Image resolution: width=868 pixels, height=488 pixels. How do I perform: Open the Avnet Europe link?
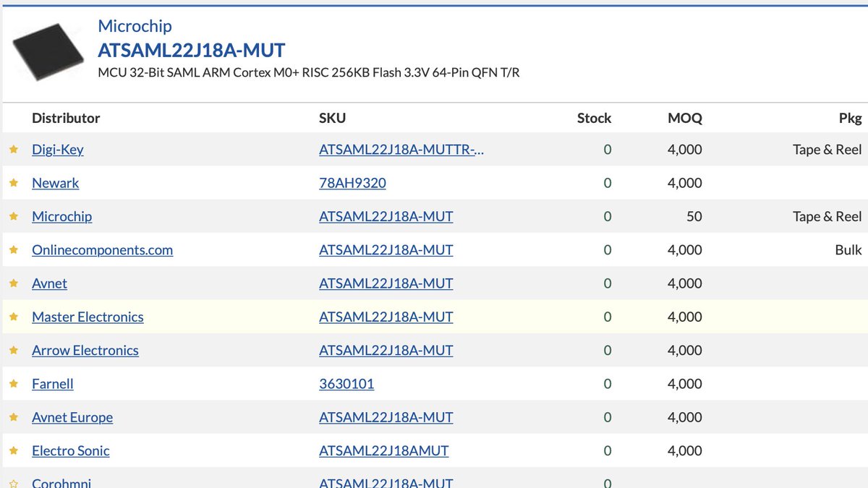pos(72,417)
